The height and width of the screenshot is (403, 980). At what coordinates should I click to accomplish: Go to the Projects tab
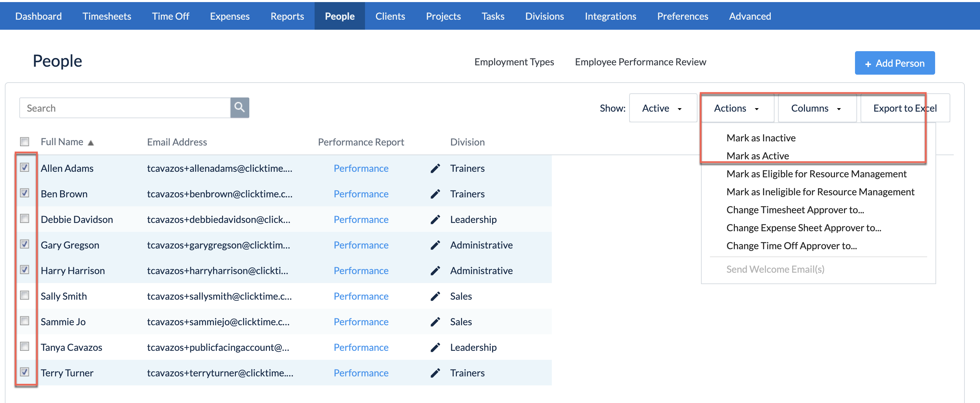click(443, 16)
